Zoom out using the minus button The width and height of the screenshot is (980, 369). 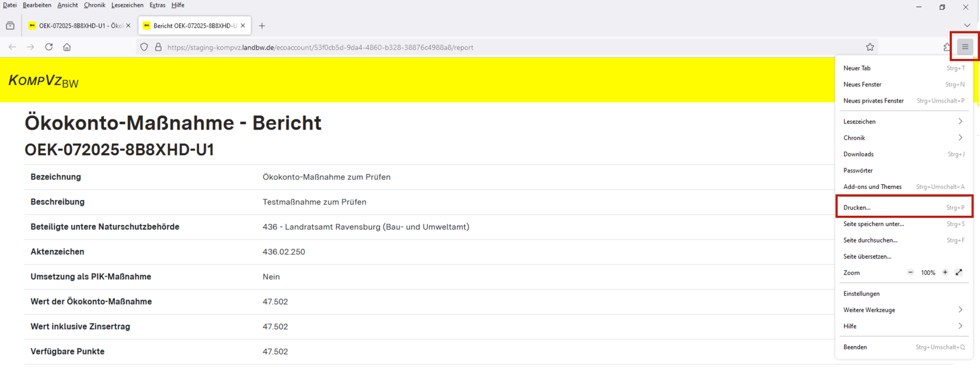click(x=911, y=272)
